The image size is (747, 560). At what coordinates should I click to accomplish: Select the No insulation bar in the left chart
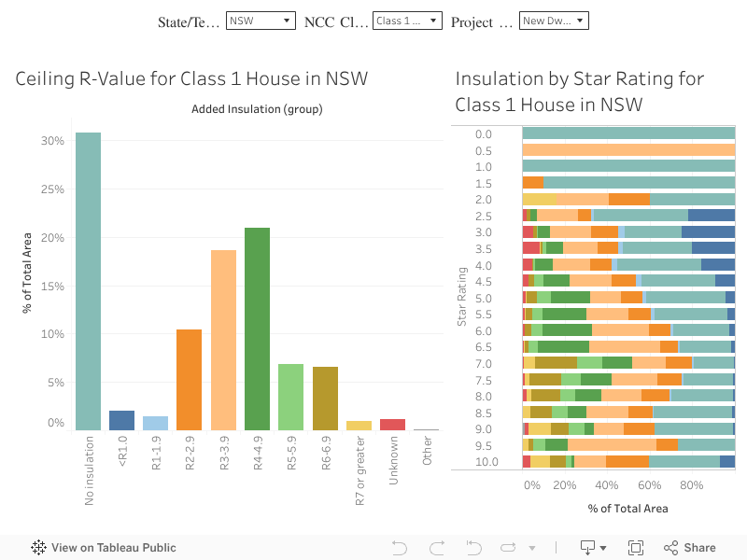click(89, 280)
